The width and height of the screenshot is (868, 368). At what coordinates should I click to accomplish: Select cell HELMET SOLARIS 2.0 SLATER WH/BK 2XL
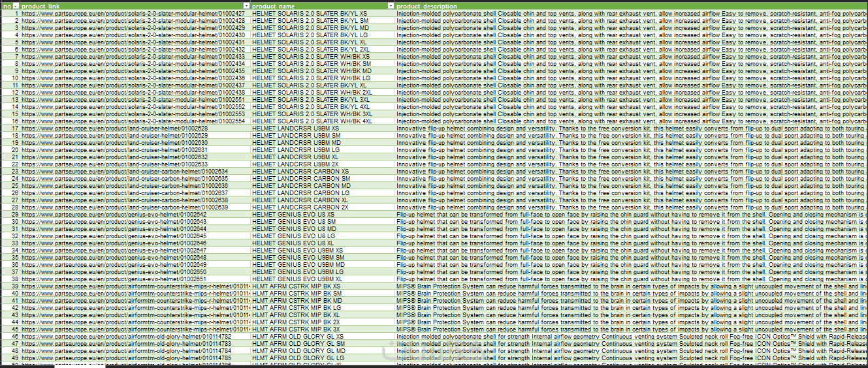[323, 92]
